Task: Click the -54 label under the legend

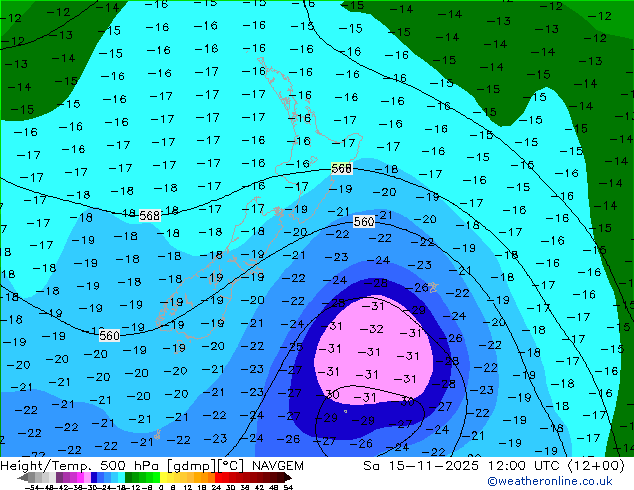Action: 32,488
